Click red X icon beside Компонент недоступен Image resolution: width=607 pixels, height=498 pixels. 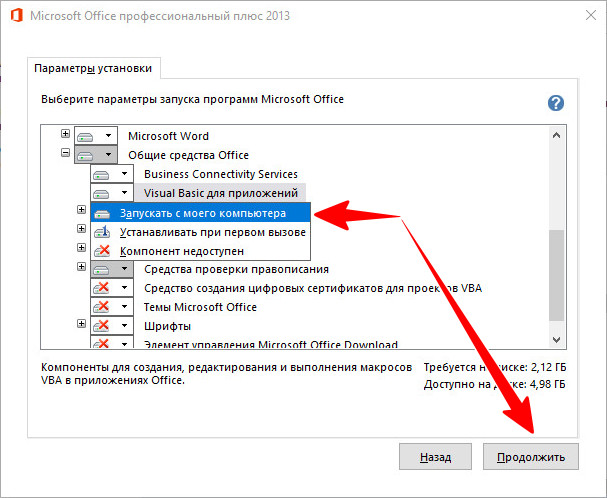tap(102, 251)
